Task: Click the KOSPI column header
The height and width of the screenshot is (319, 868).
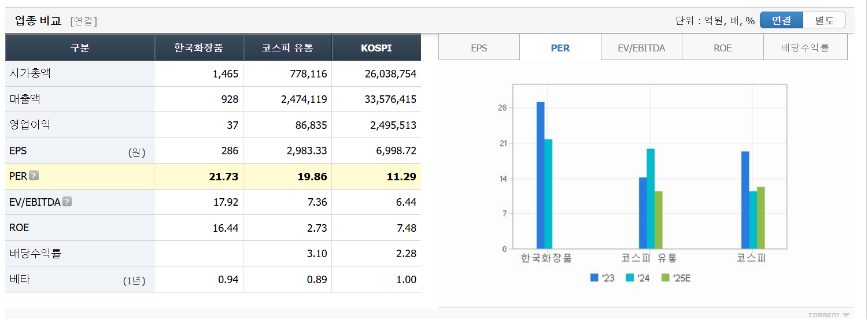Action: pyautogui.click(x=376, y=48)
